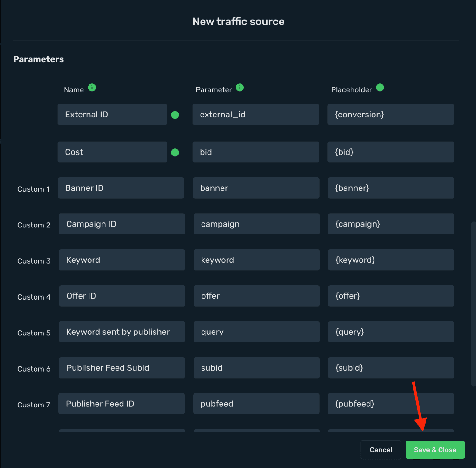Click info icon beside Cost field

pyautogui.click(x=175, y=153)
